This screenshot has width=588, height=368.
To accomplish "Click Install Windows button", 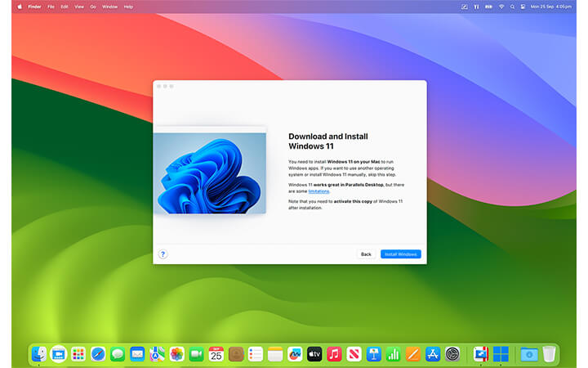I will tap(400, 254).
